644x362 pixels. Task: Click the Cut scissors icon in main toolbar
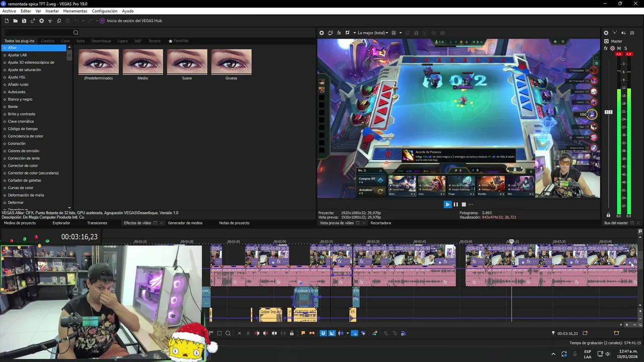(x=50, y=21)
